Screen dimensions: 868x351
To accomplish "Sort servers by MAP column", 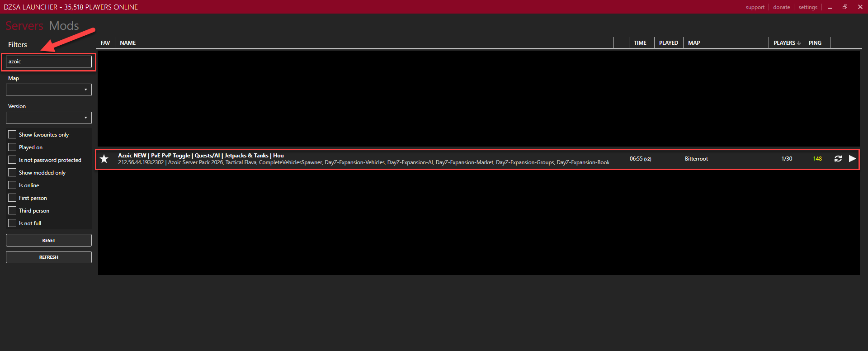I will 694,43.
